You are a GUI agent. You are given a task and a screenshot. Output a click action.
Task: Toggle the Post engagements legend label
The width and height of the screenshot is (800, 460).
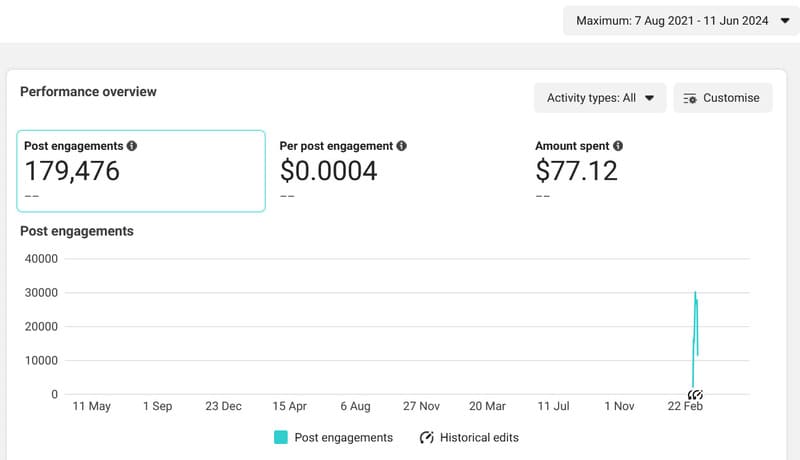click(343, 437)
